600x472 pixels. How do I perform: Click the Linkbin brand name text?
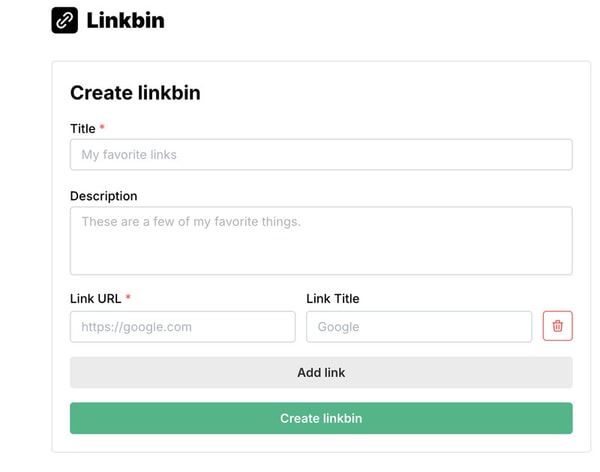(125, 20)
